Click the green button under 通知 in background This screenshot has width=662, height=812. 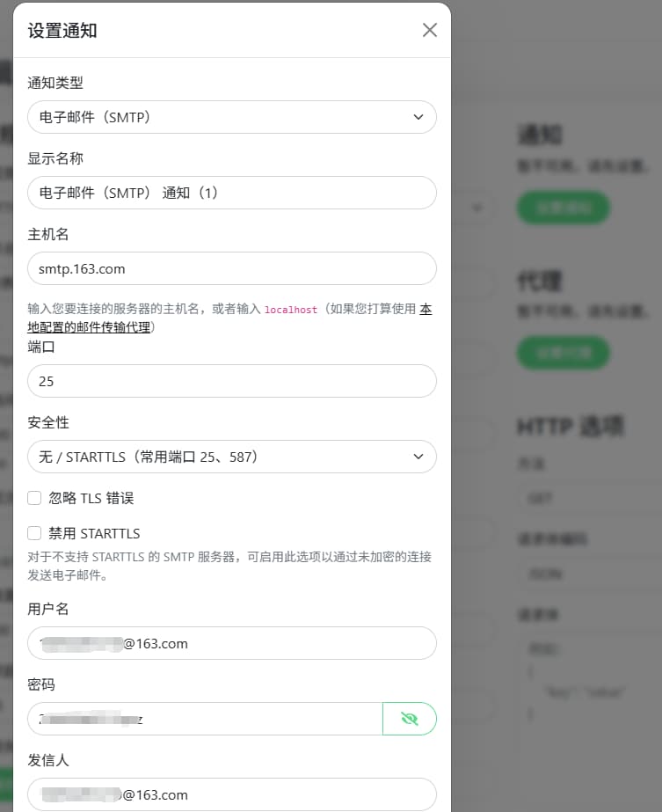[564, 208]
